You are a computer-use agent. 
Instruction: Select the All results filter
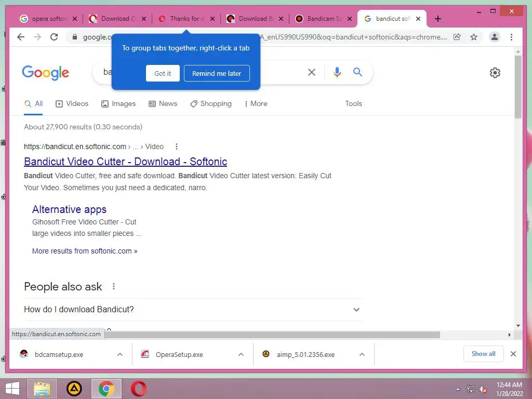tap(33, 103)
